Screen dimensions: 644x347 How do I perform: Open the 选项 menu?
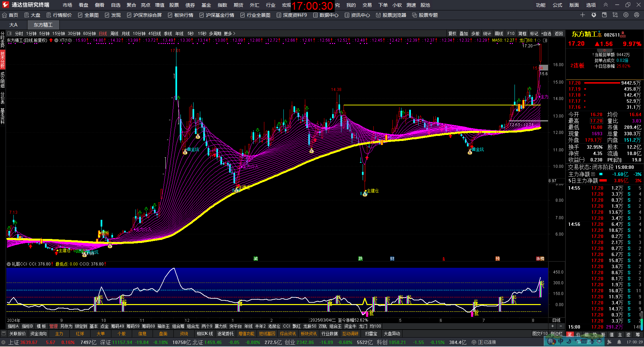591,5
